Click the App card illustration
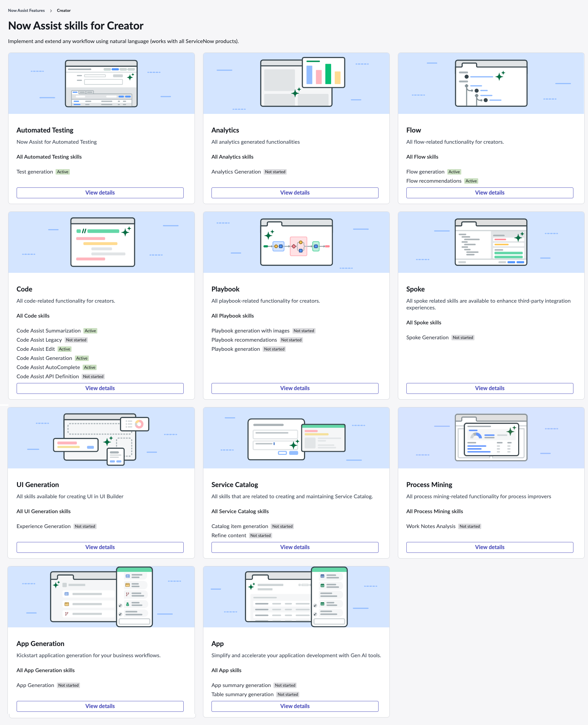This screenshot has height=725, width=588. pos(296,597)
